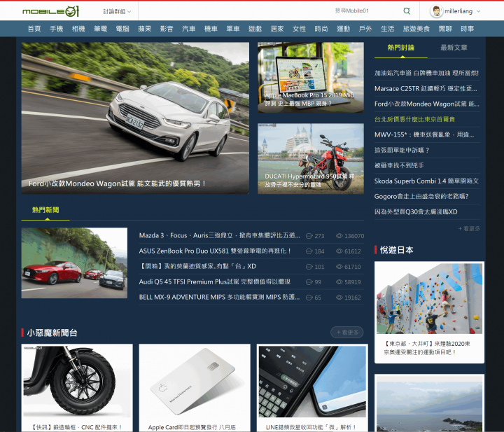This screenshot has height=432, width=504.
Task: Click the millerliang user avatar
Action: pos(436,11)
